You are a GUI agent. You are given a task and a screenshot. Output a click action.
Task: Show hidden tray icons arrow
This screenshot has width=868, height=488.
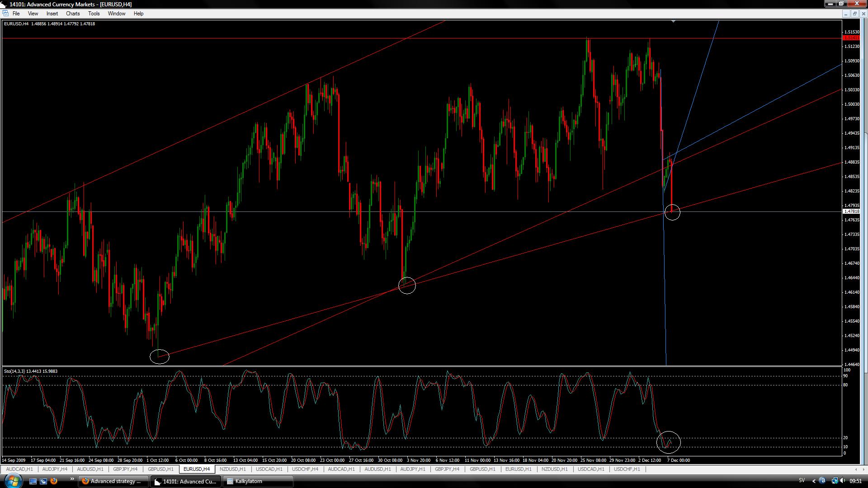pos(814,481)
